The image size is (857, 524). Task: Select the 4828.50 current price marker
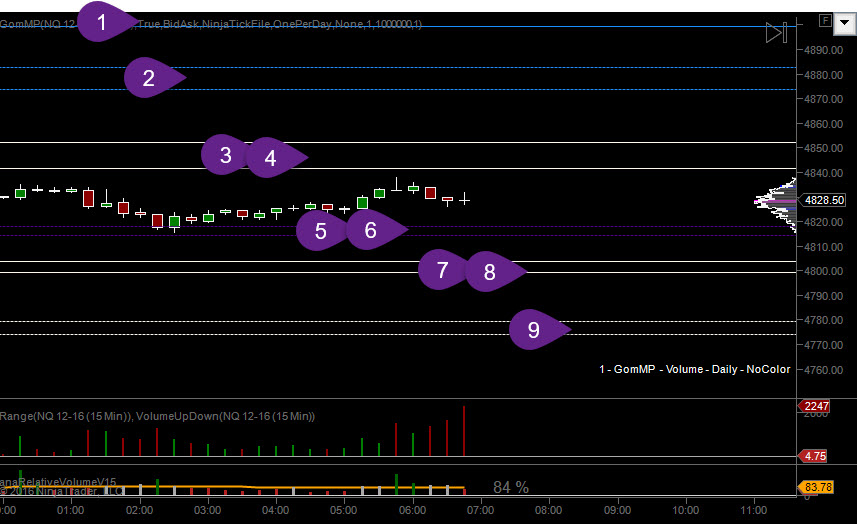point(822,200)
